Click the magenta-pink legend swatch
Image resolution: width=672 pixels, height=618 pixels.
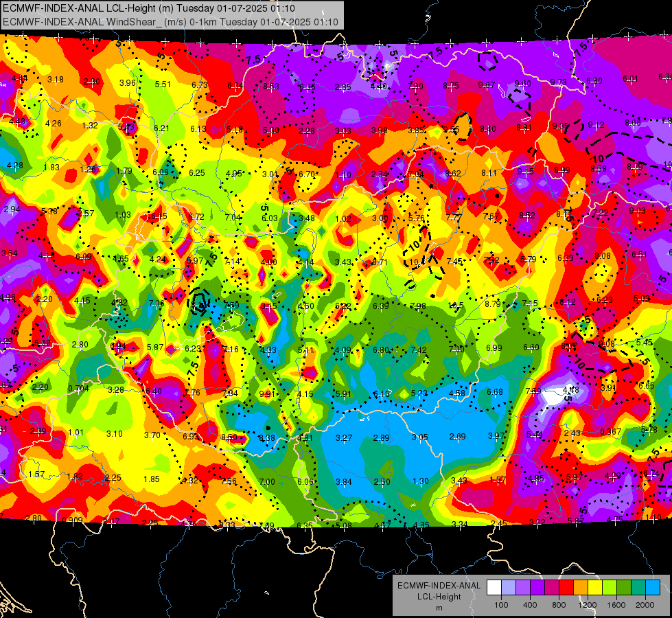[x=552, y=588]
